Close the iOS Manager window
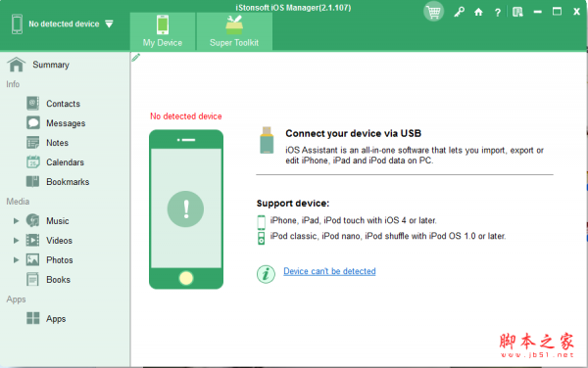This screenshot has width=588, height=368. 577,12
